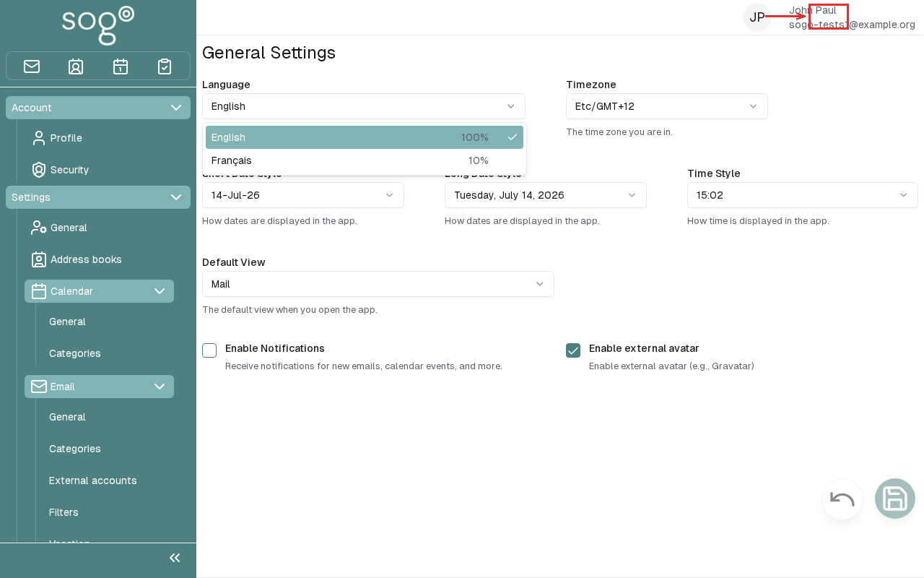924x578 pixels.
Task: Enable Notifications checkbox
Action: pos(209,350)
